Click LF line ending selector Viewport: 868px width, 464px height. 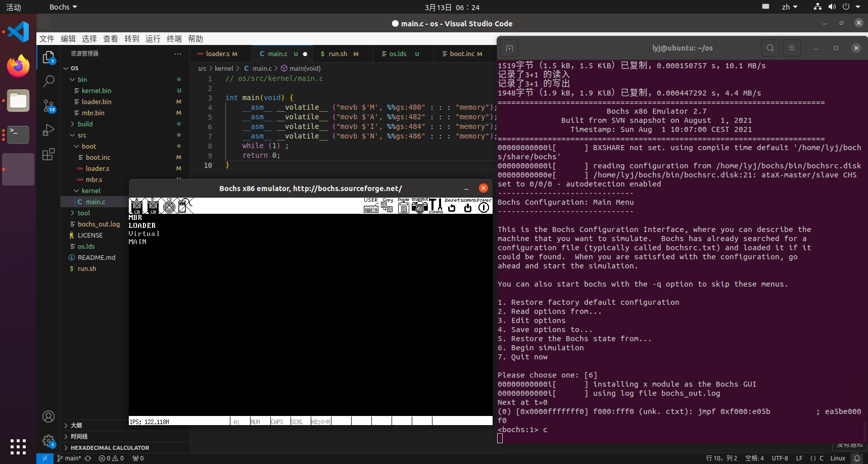pos(799,458)
